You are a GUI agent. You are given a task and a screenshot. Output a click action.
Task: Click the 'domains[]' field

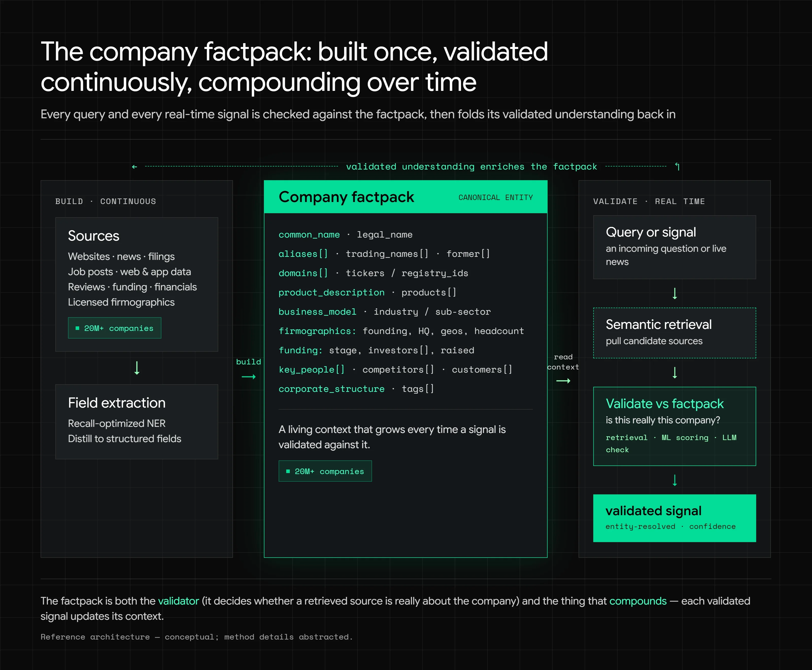(303, 273)
